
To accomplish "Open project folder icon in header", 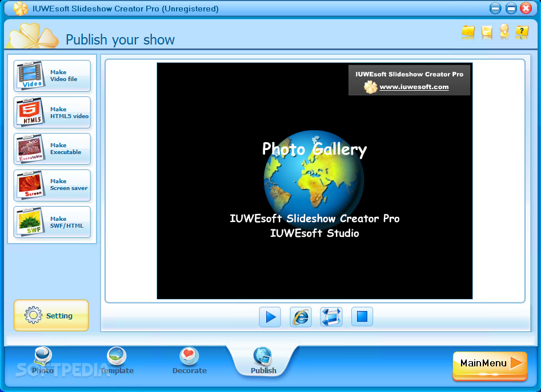I will [x=468, y=32].
